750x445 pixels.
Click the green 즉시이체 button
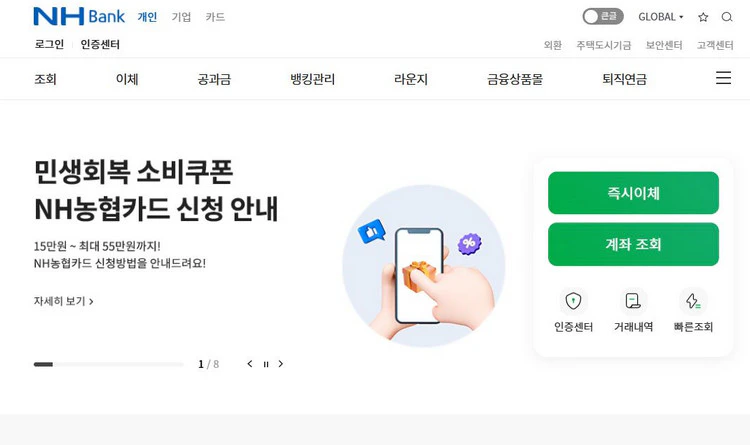point(633,193)
